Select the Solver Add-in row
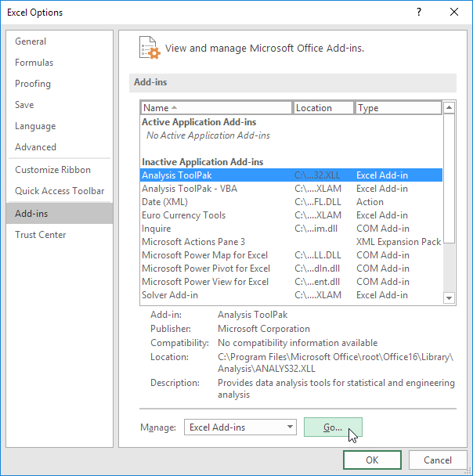The width and height of the screenshot is (473, 476). coord(291,295)
